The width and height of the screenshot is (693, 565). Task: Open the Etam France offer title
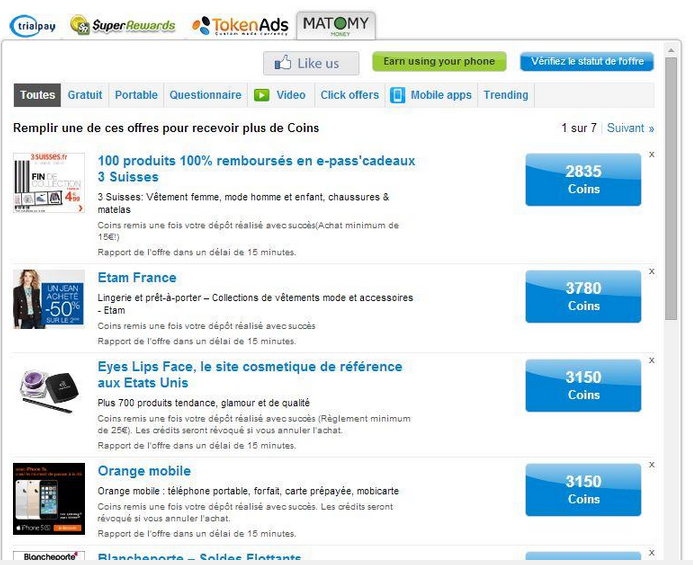coord(137,278)
